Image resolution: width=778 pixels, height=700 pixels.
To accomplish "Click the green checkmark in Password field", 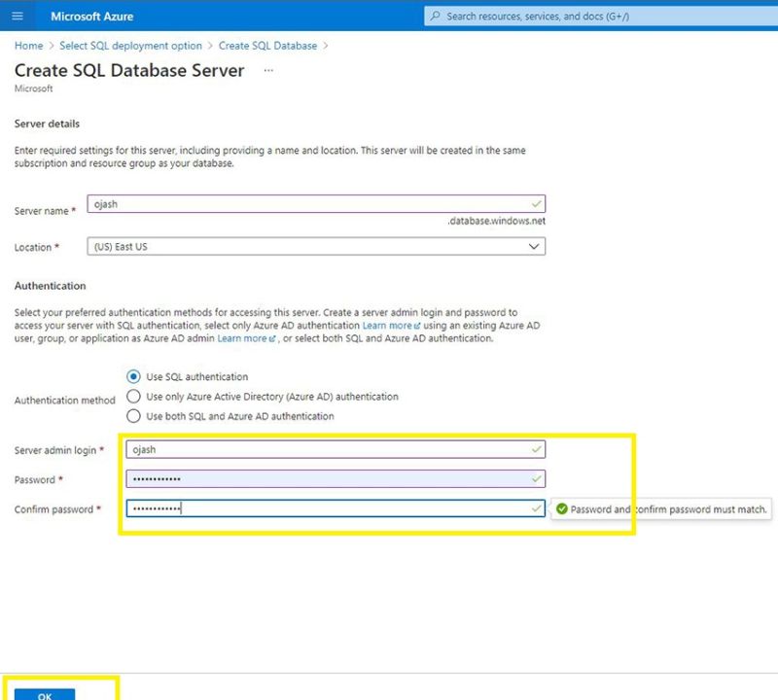I will point(535,478).
